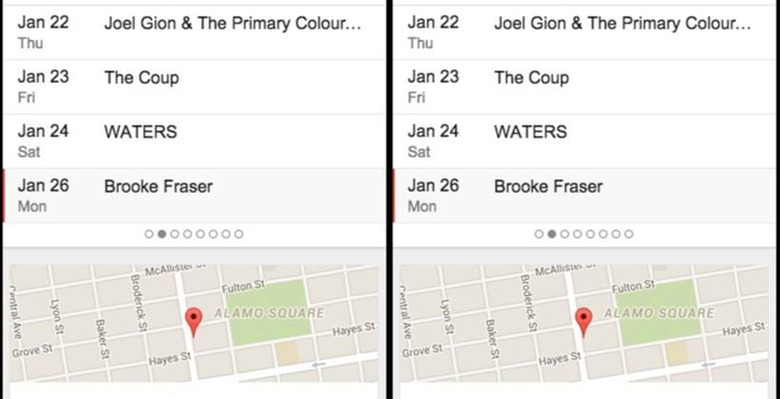780x399 pixels.
Task: Open The Coup Jan 23 event in the left panel
Action: (x=194, y=87)
